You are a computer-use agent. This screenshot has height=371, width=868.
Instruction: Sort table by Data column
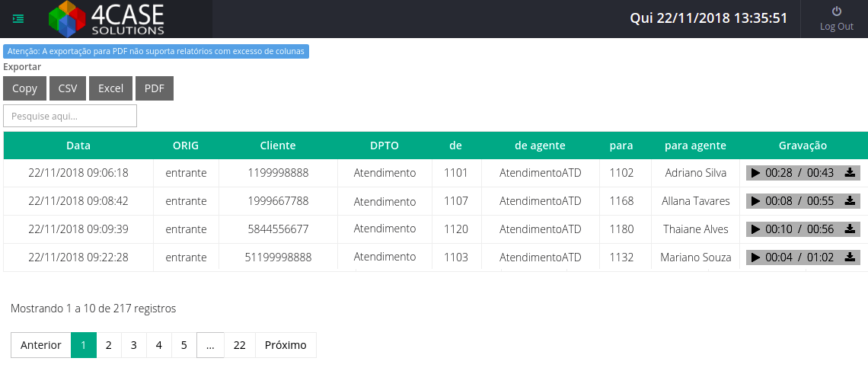[x=78, y=146]
